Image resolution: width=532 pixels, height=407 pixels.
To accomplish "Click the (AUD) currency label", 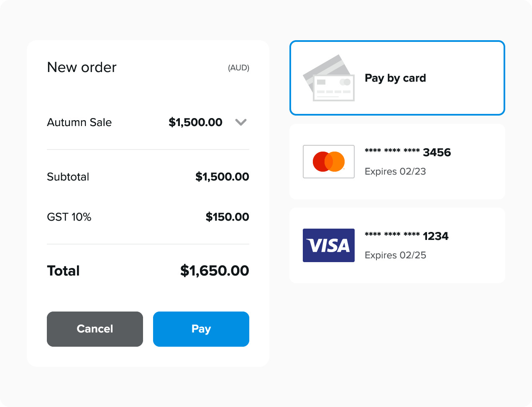I will 238,68.
